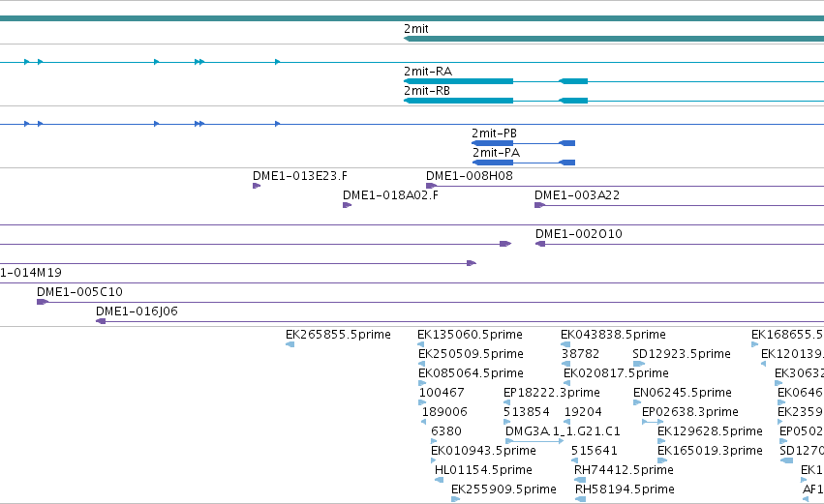Open the 2mit-PA protein feature label
The height and width of the screenshot is (504, 824).
coord(496,153)
